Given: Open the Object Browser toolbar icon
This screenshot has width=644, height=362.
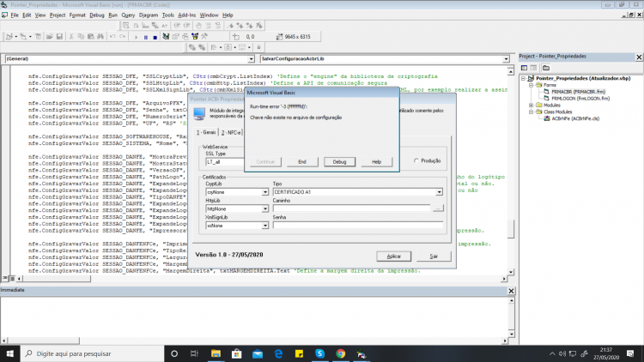Looking at the screenshot, I should (195, 37).
